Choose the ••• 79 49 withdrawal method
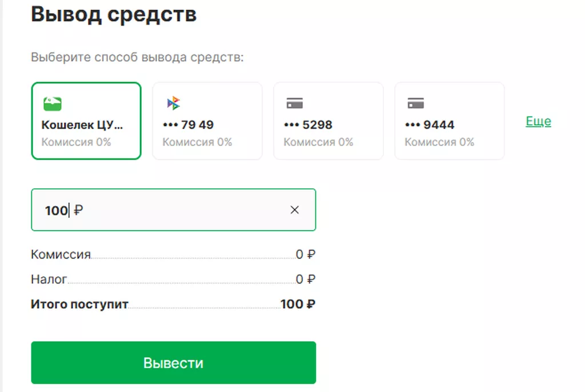585x392 pixels. pos(207,121)
